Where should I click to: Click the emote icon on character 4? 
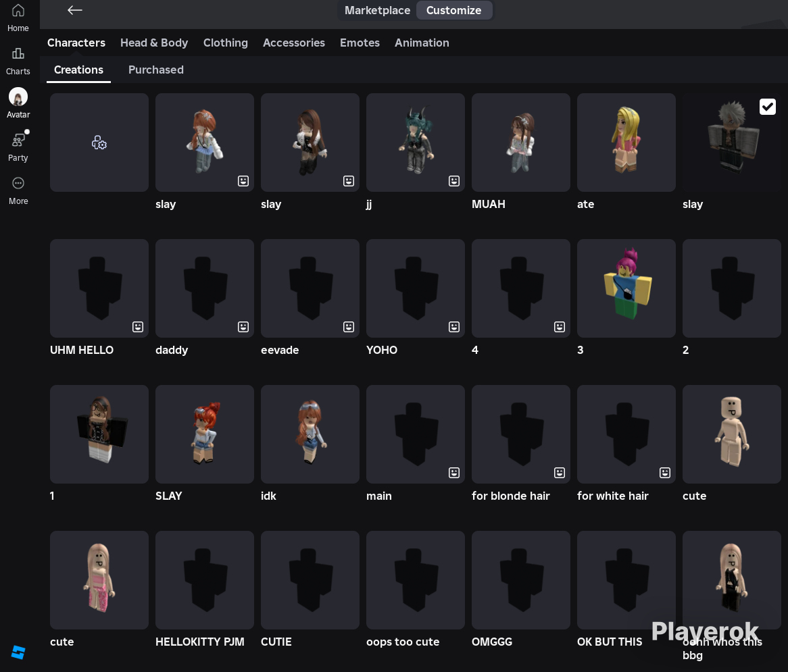tap(560, 327)
